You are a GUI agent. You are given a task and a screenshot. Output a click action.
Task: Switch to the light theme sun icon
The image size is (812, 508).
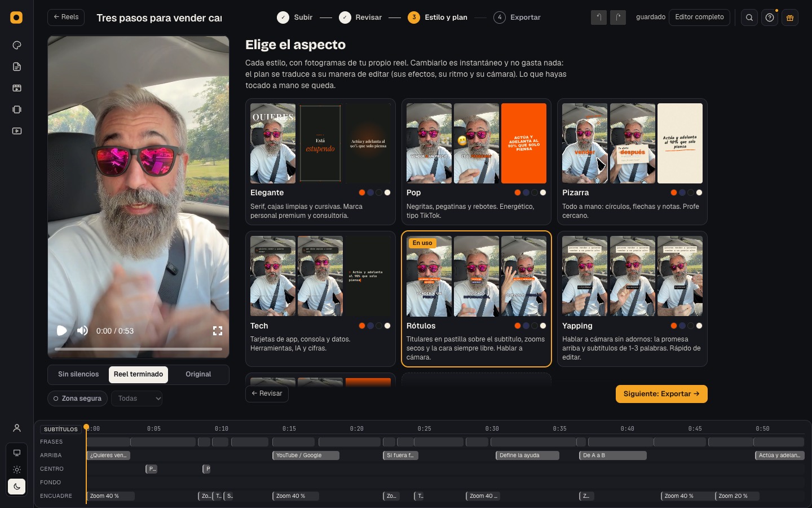[x=17, y=470]
